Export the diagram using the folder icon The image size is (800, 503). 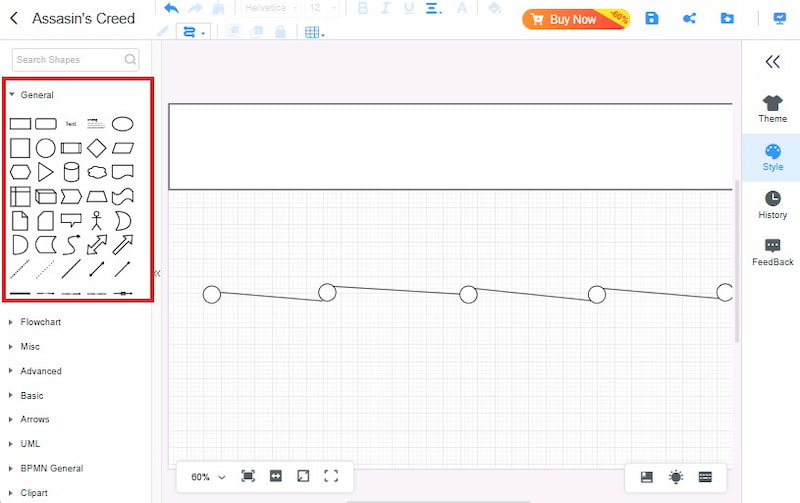[x=727, y=18]
